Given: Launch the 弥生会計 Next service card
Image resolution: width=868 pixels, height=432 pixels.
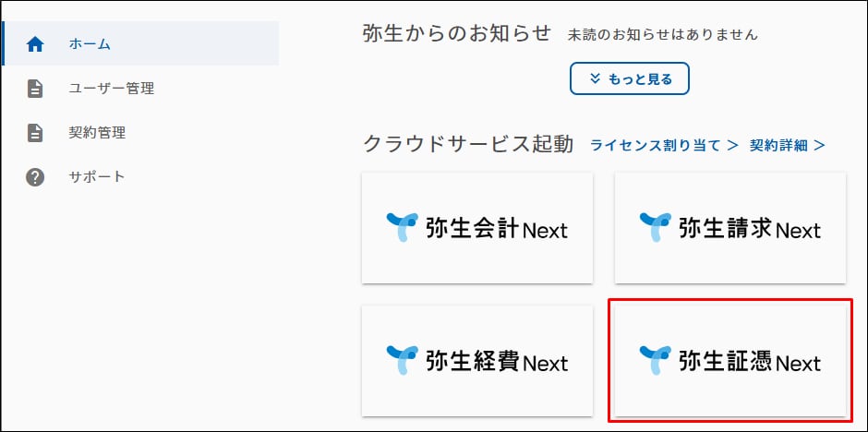Looking at the screenshot, I should (x=477, y=227).
